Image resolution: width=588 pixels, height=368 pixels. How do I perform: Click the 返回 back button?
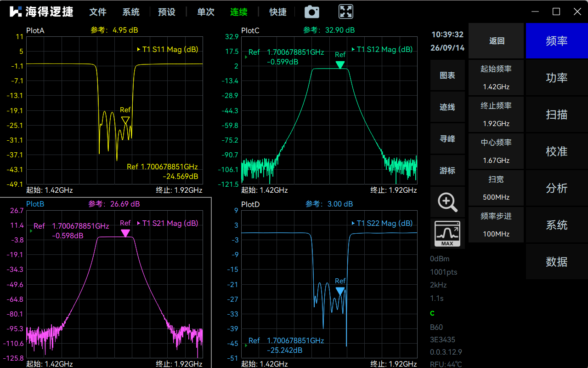pos(497,41)
